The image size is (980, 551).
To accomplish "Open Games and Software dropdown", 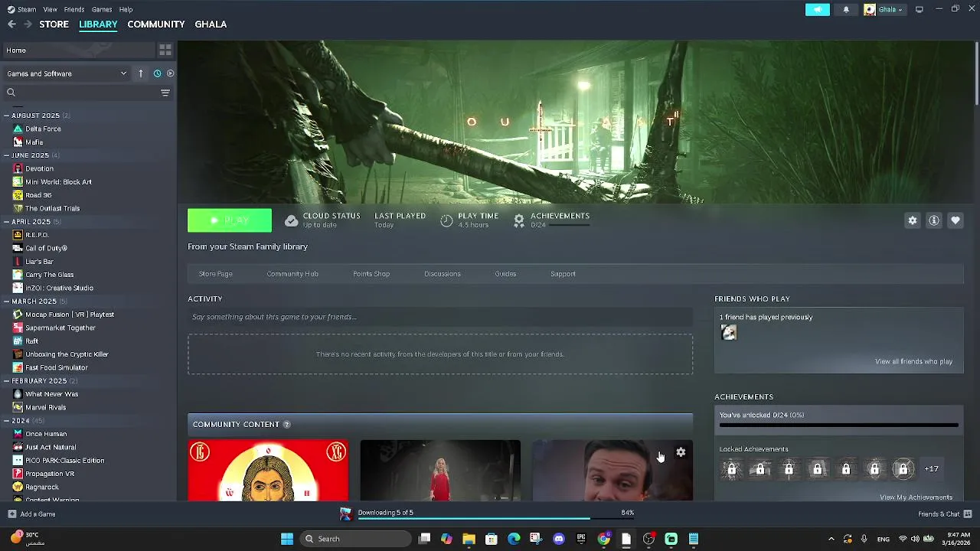I will click(67, 73).
